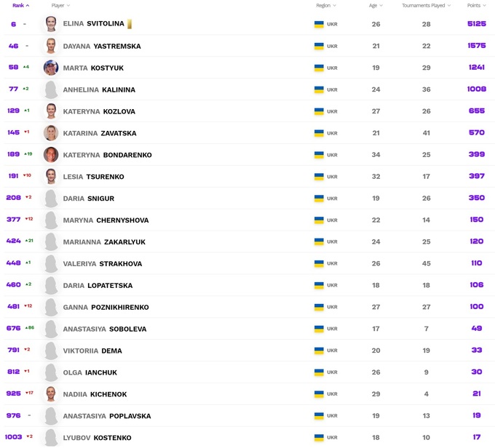Click Nadiia Kichenok's profile photo
Image resolution: width=495 pixels, height=448 pixels.
pyautogui.click(x=51, y=394)
